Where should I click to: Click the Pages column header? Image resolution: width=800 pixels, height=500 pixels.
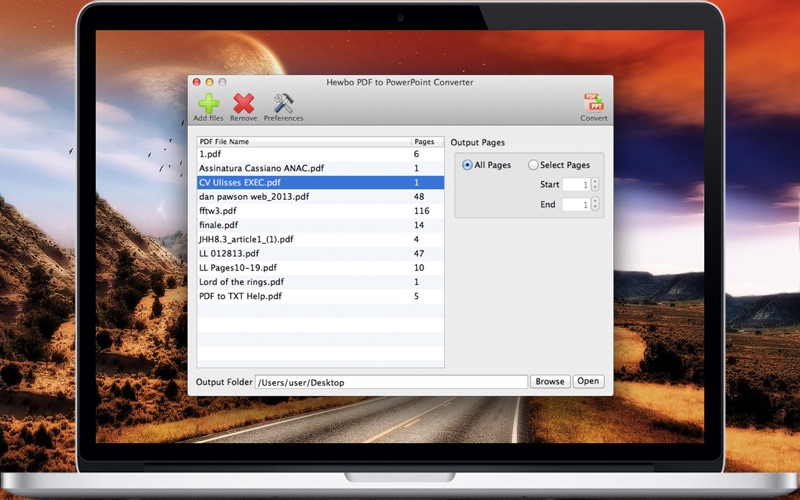point(428,141)
